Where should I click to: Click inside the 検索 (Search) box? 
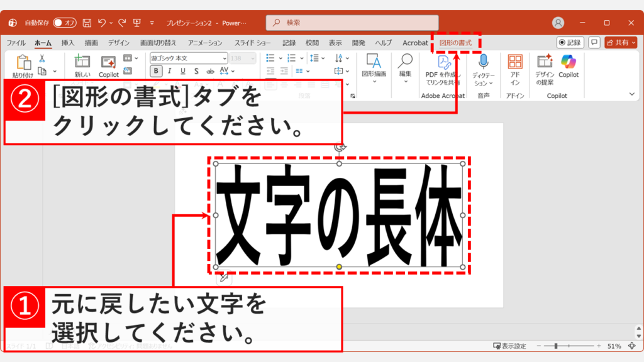(x=352, y=23)
